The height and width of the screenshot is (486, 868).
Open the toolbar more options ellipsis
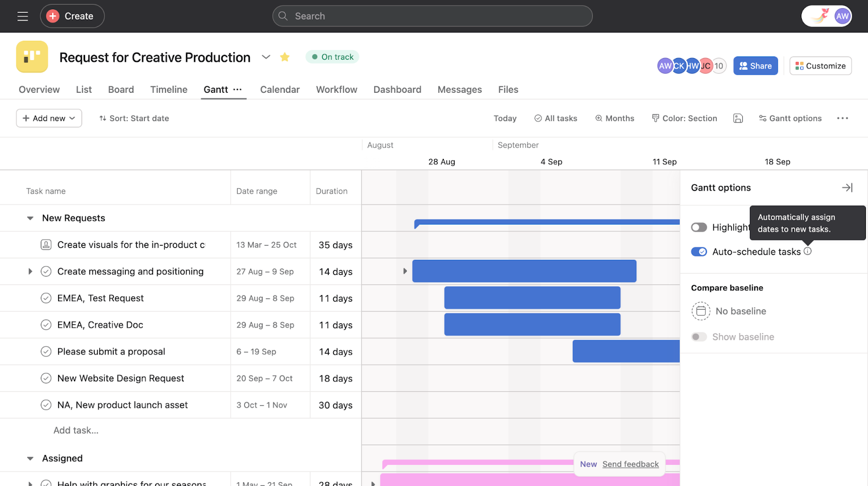tap(842, 118)
